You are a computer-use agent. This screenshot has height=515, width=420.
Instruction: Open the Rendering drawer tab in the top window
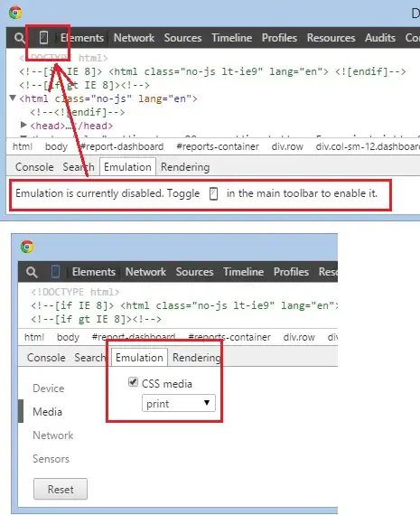(185, 167)
